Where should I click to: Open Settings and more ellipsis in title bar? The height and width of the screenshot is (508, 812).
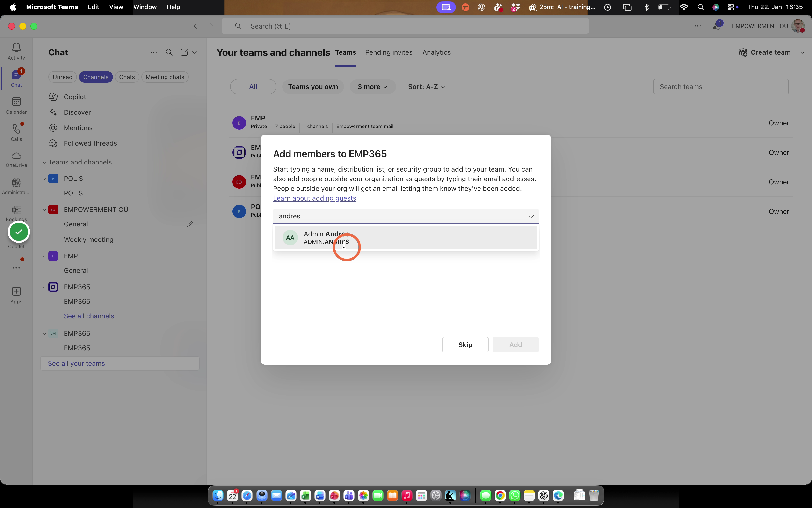click(698, 26)
